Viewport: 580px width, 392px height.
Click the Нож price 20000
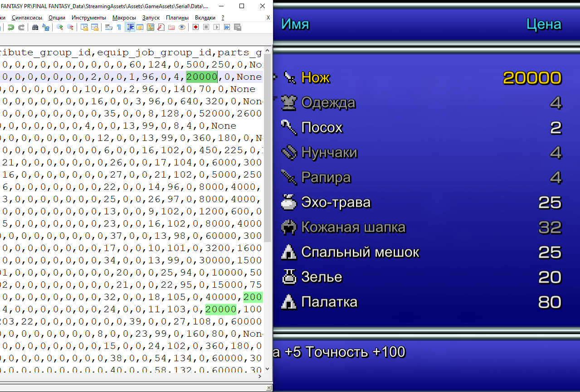(x=532, y=77)
